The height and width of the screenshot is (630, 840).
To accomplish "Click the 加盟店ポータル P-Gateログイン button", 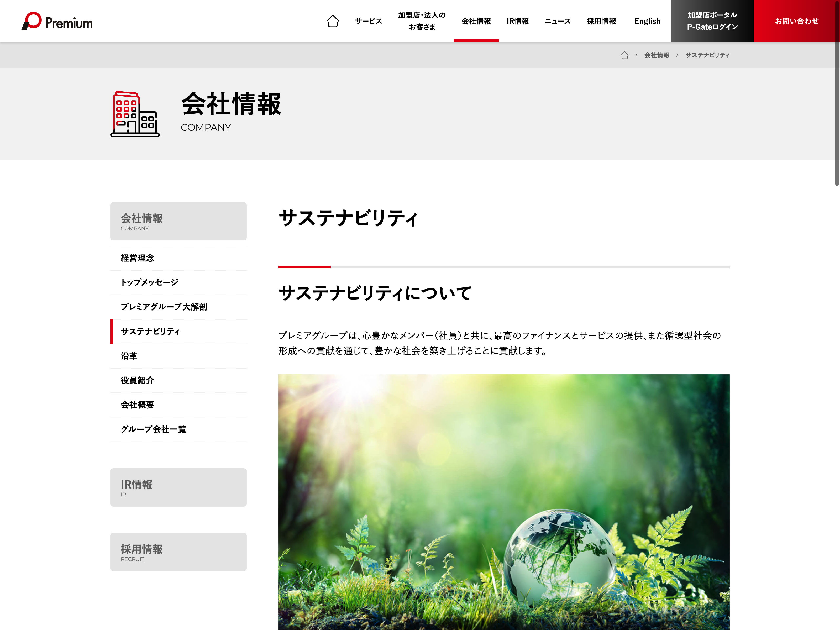I will pos(712,21).
